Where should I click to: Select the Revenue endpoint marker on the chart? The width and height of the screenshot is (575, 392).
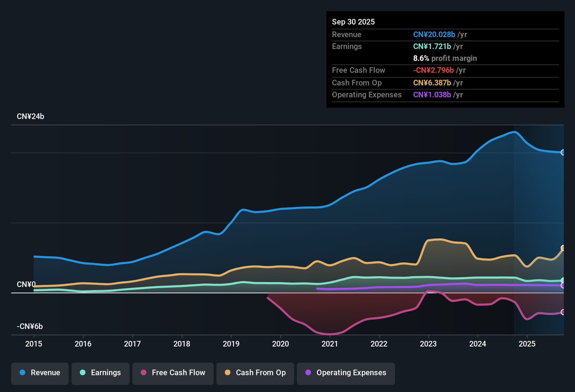pos(563,153)
